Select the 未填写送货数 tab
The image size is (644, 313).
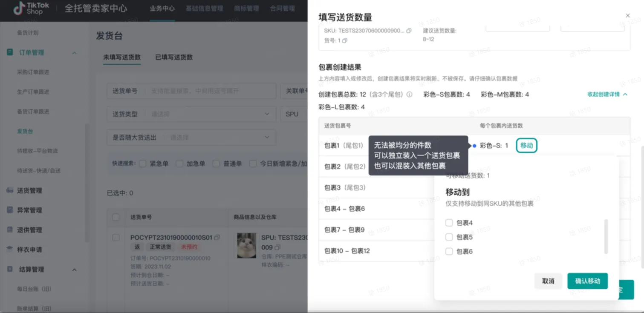click(x=122, y=57)
